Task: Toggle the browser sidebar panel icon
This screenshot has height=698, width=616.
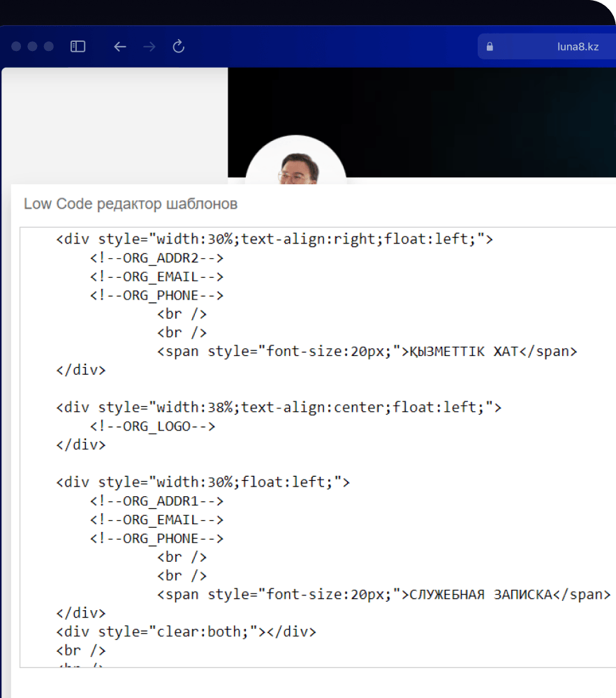Action: pos(78,47)
